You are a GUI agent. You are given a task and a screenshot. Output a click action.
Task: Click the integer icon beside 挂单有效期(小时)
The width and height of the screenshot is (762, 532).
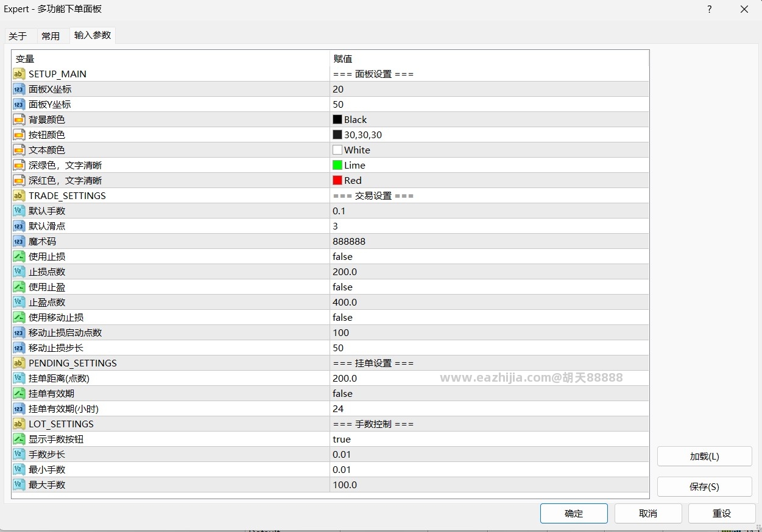pos(19,408)
